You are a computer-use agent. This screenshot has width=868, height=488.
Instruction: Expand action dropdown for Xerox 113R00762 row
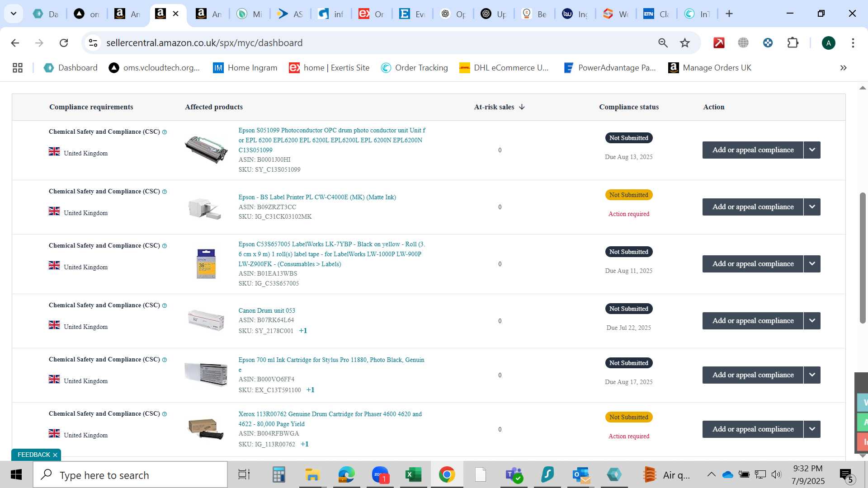(812, 429)
